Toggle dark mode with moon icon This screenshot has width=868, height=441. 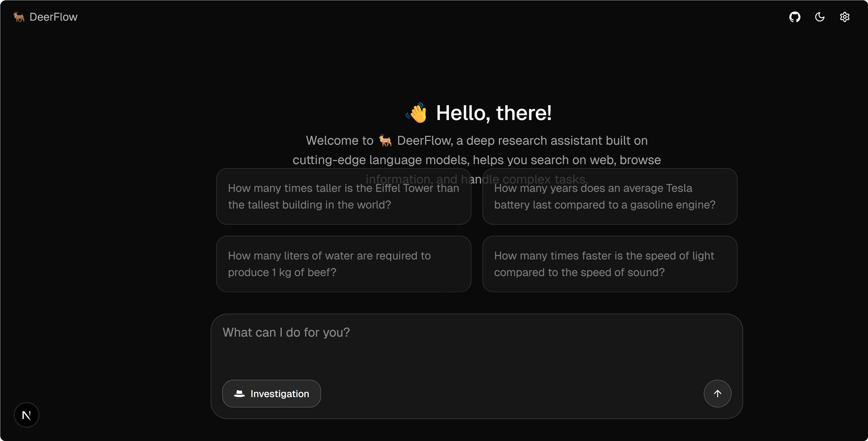point(820,17)
